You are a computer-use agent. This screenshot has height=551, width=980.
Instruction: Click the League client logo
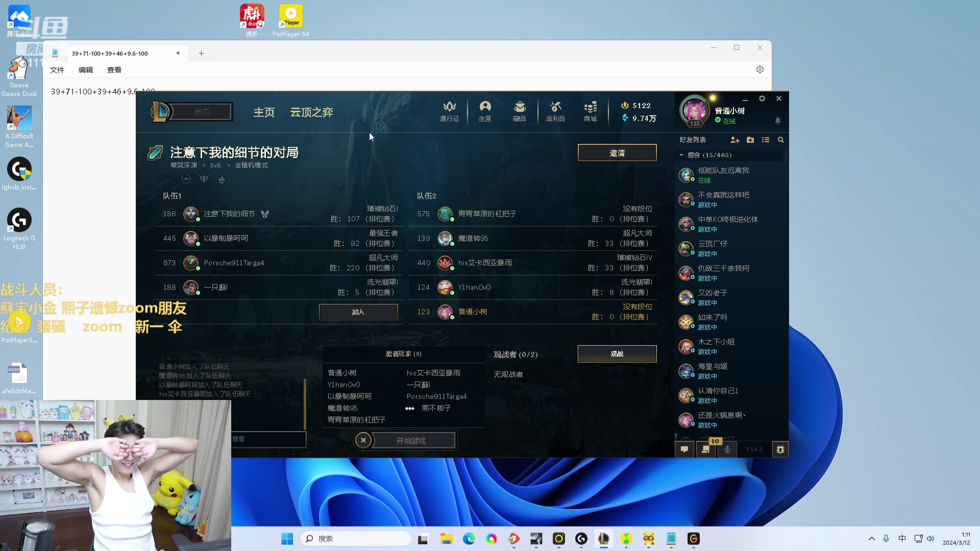(160, 112)
